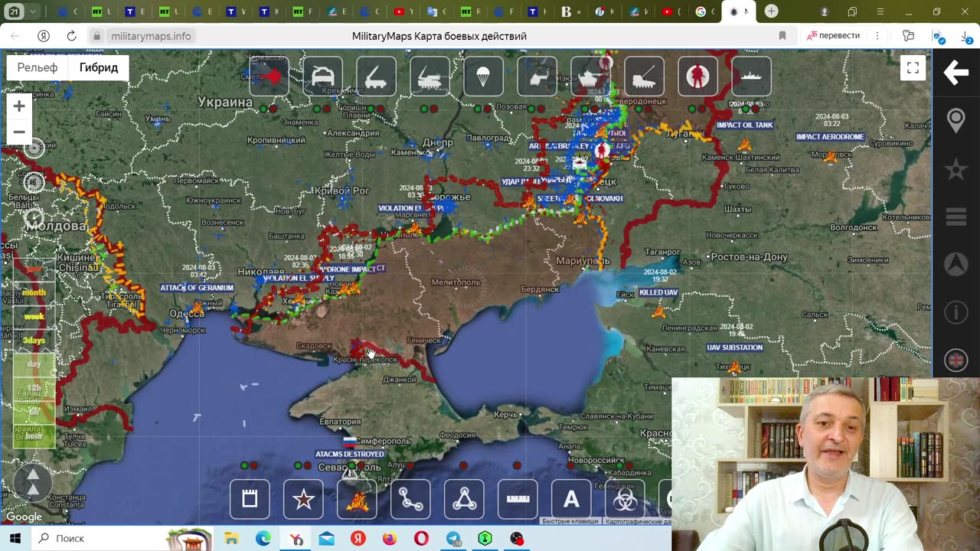Choose the red star marker tool

pyautogui.click(x=303, y=499)
